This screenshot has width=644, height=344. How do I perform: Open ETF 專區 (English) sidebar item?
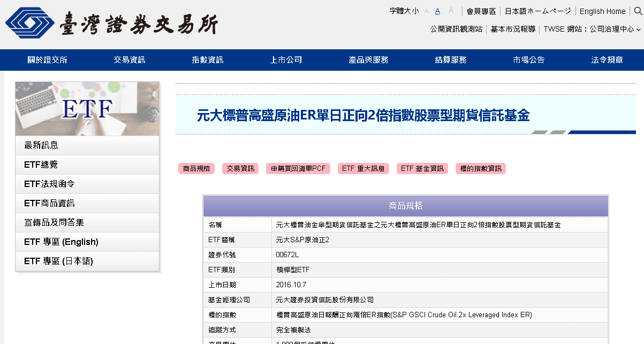click(x=87, y=242)
